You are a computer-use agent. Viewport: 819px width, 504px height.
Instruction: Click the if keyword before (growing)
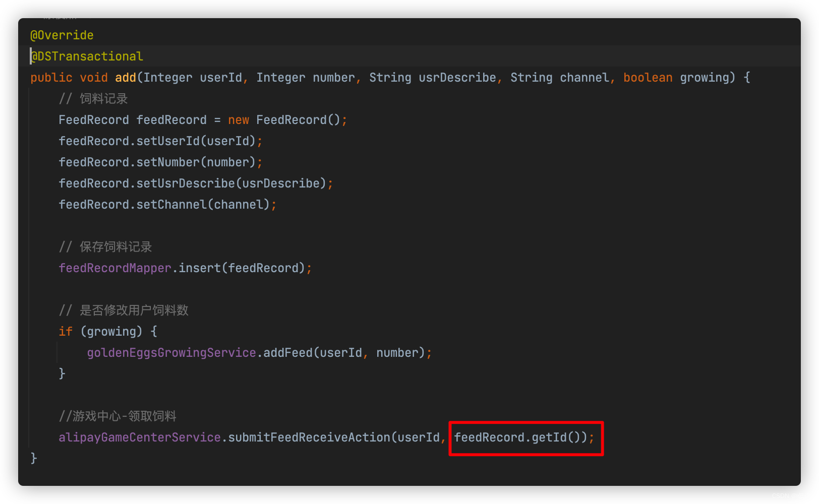tap(66, 332)
